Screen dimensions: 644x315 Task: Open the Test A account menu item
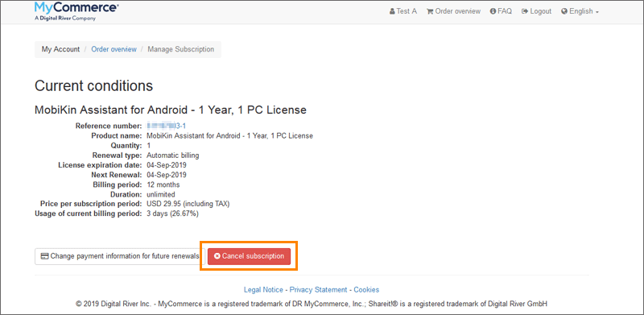coord(403,11)
